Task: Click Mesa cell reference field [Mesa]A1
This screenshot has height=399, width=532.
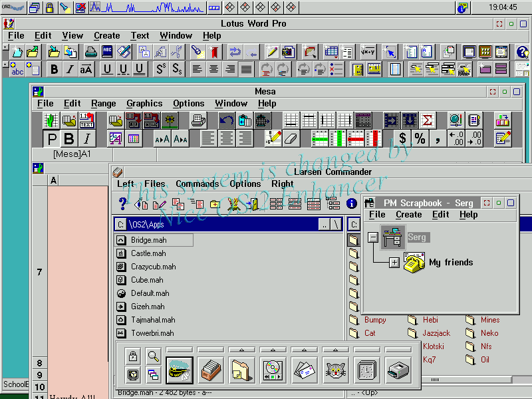Action: coord(72,154)
